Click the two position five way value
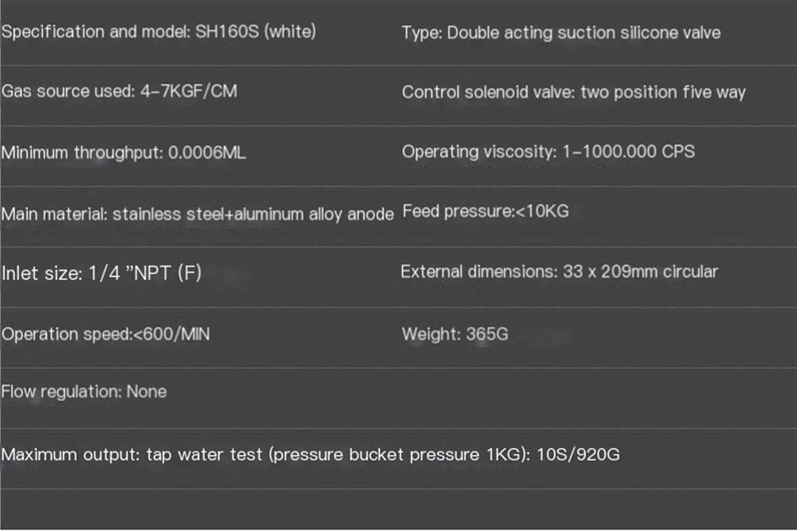 (x=663, y=92)
